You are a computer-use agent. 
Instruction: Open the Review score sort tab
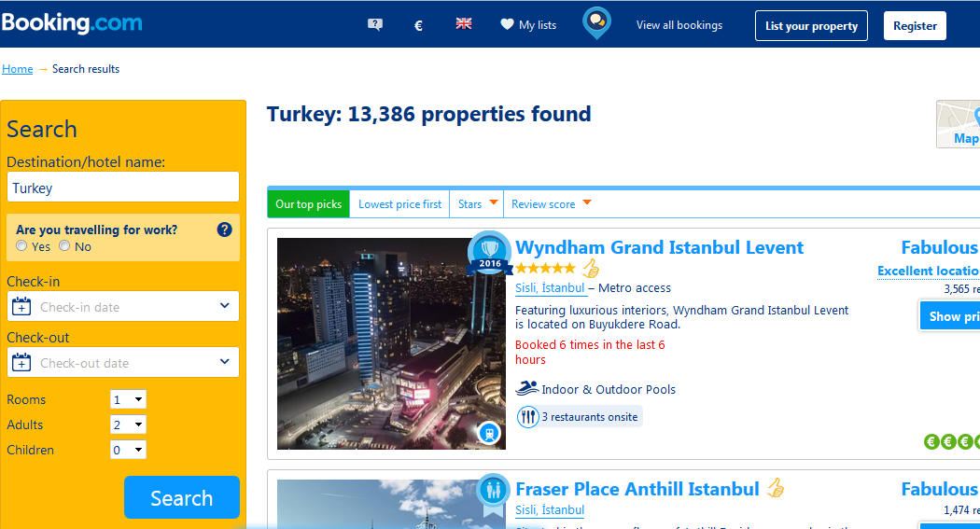click(551, 204)
